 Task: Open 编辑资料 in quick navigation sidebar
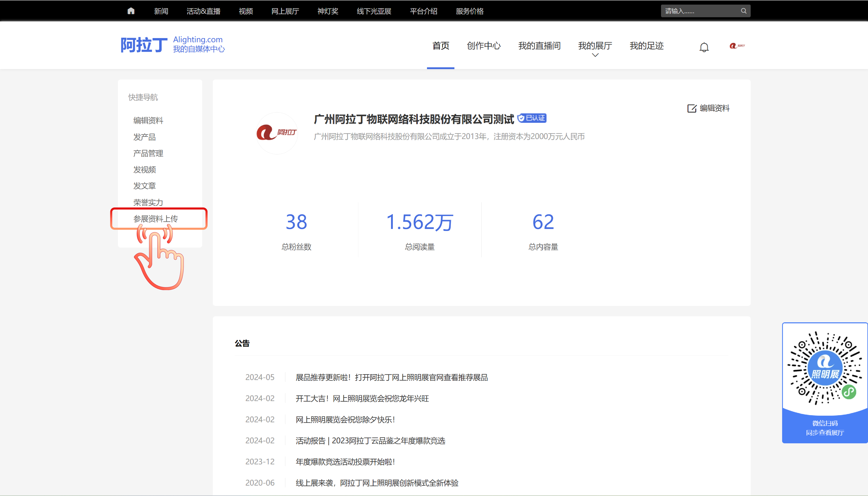[x=148, y=120]
